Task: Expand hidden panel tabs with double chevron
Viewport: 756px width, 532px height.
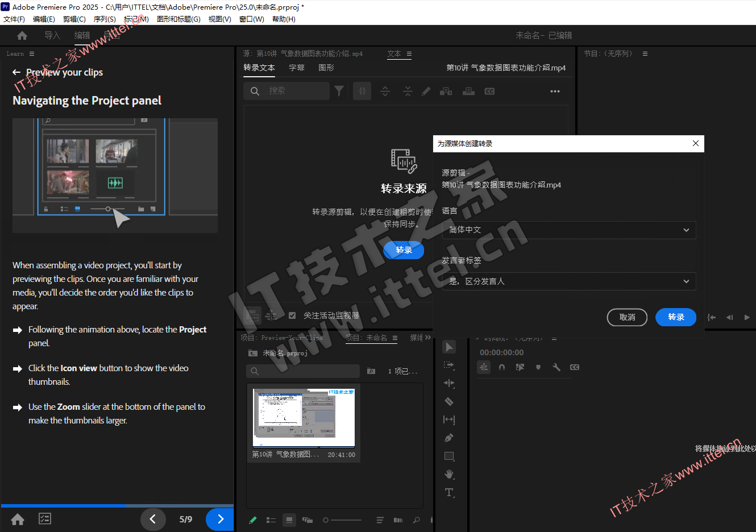Action: coord(428,338)
